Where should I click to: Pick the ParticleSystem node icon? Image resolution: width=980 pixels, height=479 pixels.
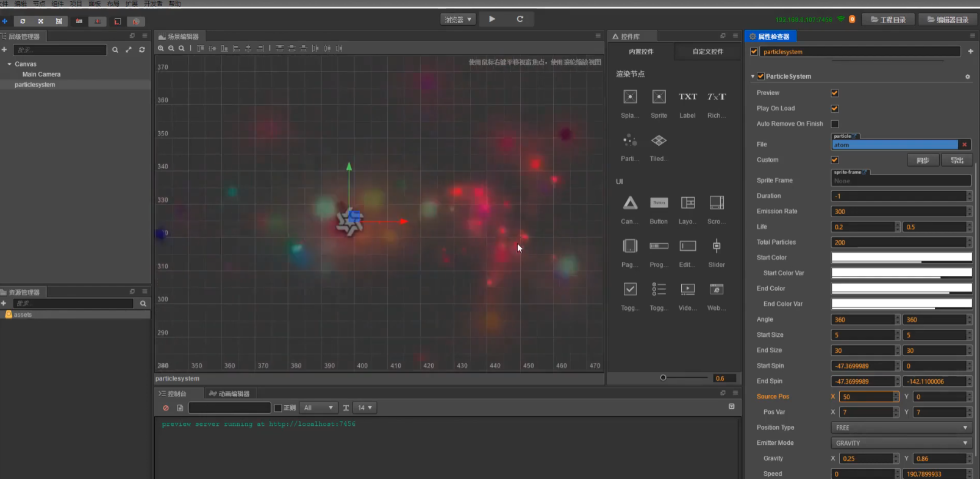pyautogui.click(x=630, y=141)
